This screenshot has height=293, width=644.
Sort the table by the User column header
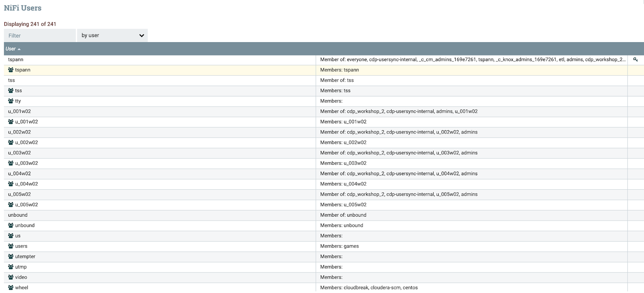10,49
